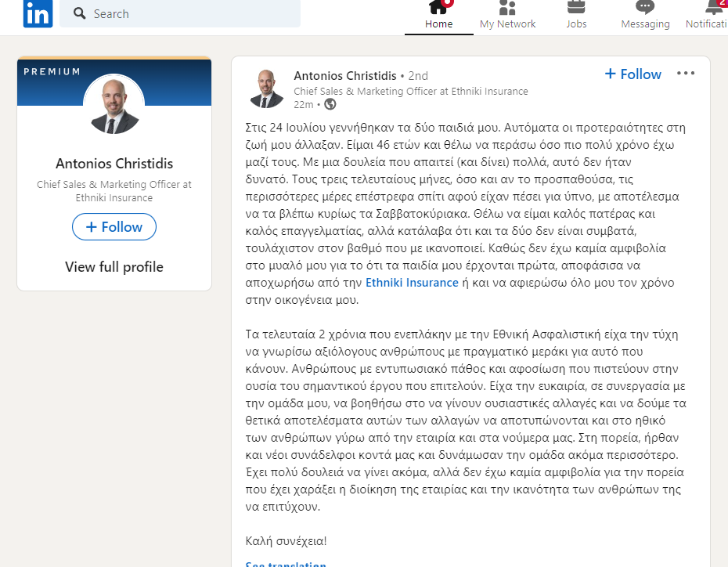This screenshot has height=567, width=728.
Task: Click the sidebar name Antonios Christidis
Action: [x=114, y=164]
